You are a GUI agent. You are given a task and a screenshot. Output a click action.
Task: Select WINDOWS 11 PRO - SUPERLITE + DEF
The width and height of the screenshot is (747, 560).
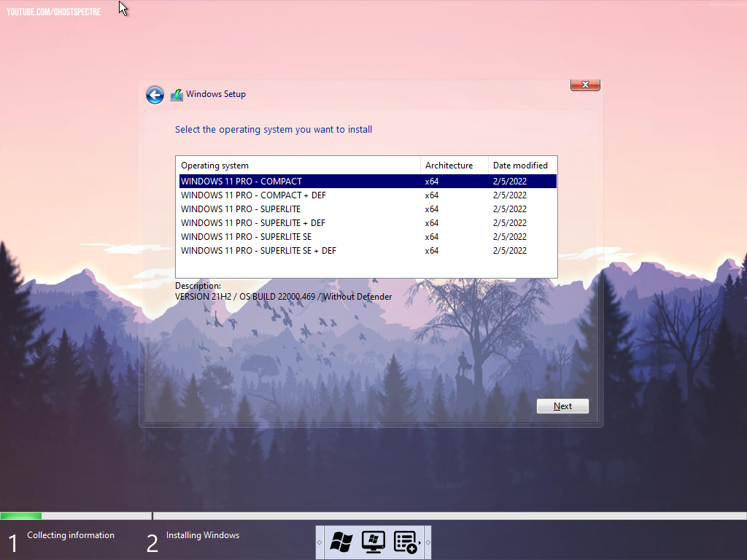click(x=368, y=223)
